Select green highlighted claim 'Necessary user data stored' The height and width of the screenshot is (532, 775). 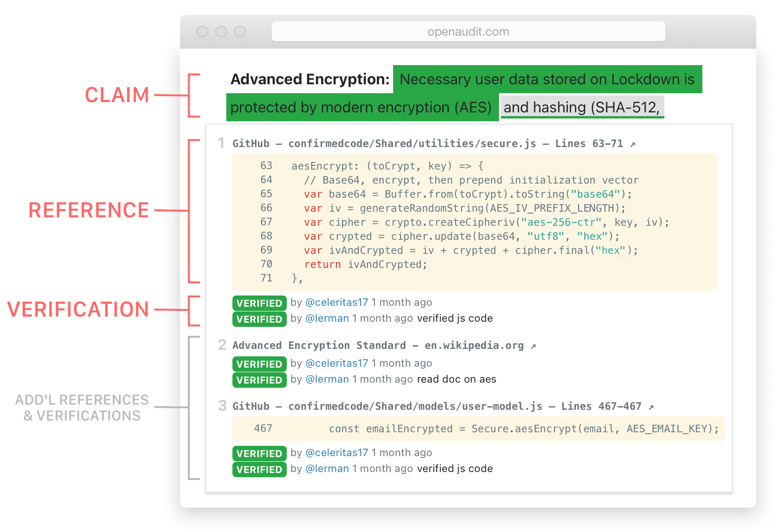(547, 79)
